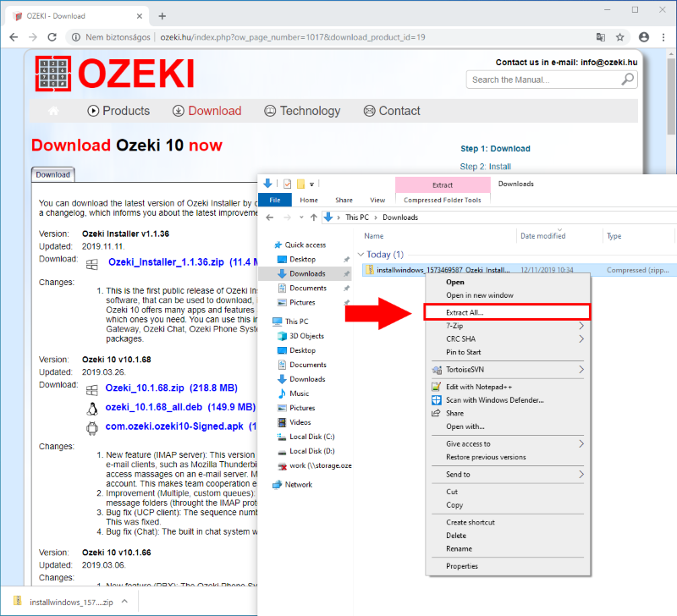The width and height of the screenshot is (677, 616).
Task: Collapse the Today (1) group
Action: pyautogui.click(x=361, y=254)
